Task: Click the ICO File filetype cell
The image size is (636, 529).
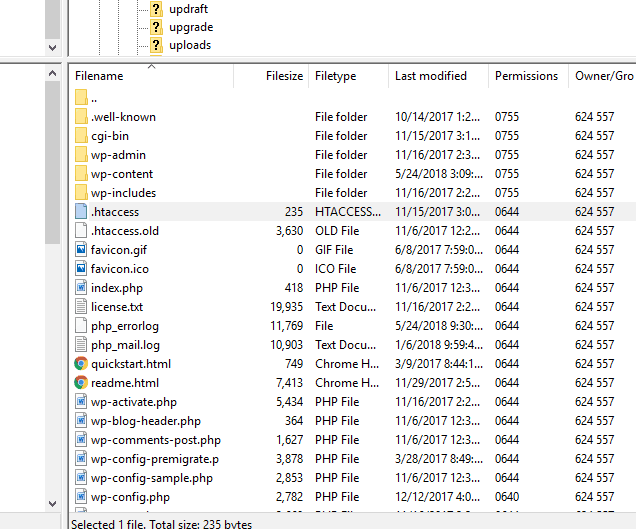Action: pos(335,269)
